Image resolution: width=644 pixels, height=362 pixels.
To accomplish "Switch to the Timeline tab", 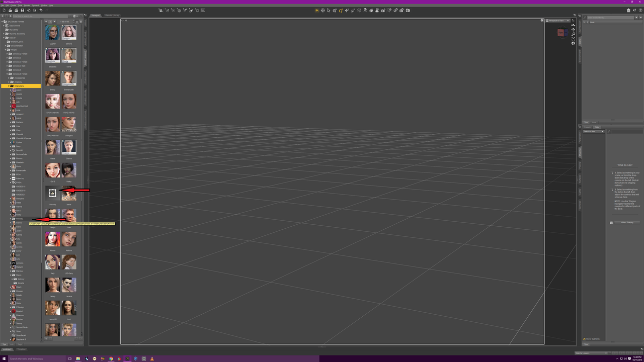I will coord(22,349).
